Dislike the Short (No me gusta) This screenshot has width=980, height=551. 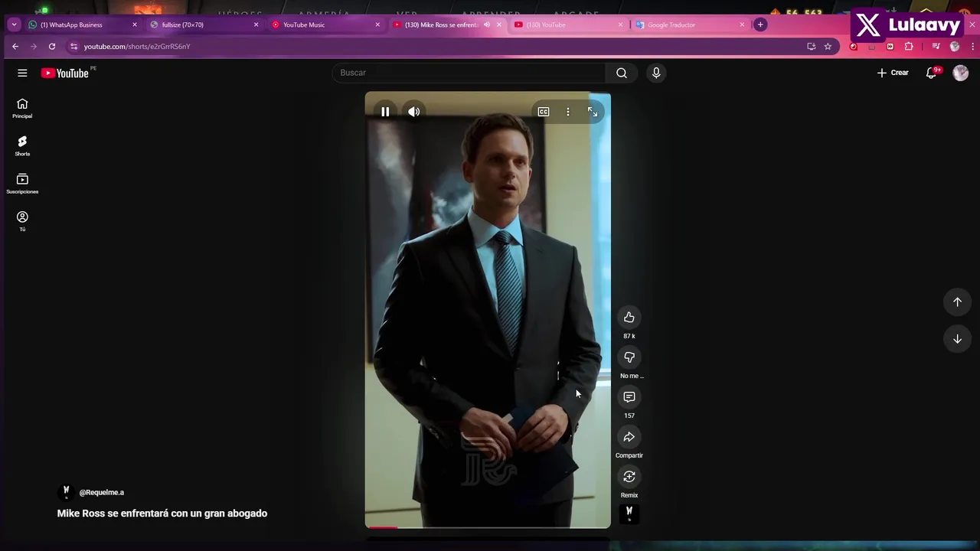(x=629, y=357)
